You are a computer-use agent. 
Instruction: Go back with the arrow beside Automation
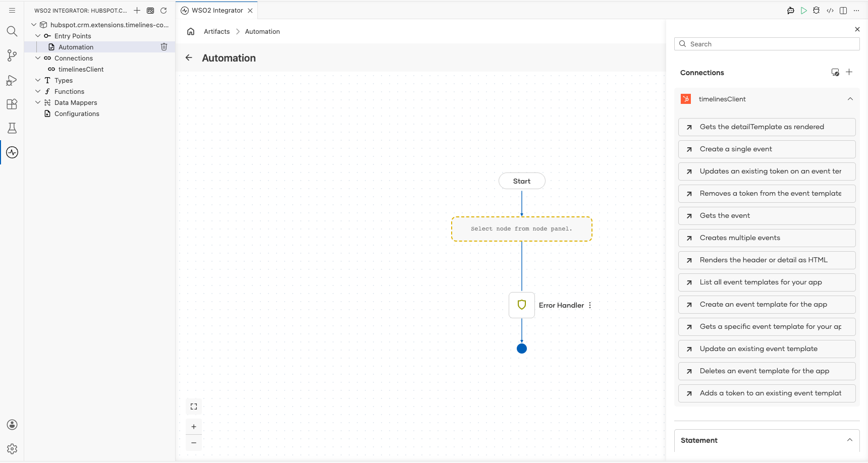click(x=189, y=57)
